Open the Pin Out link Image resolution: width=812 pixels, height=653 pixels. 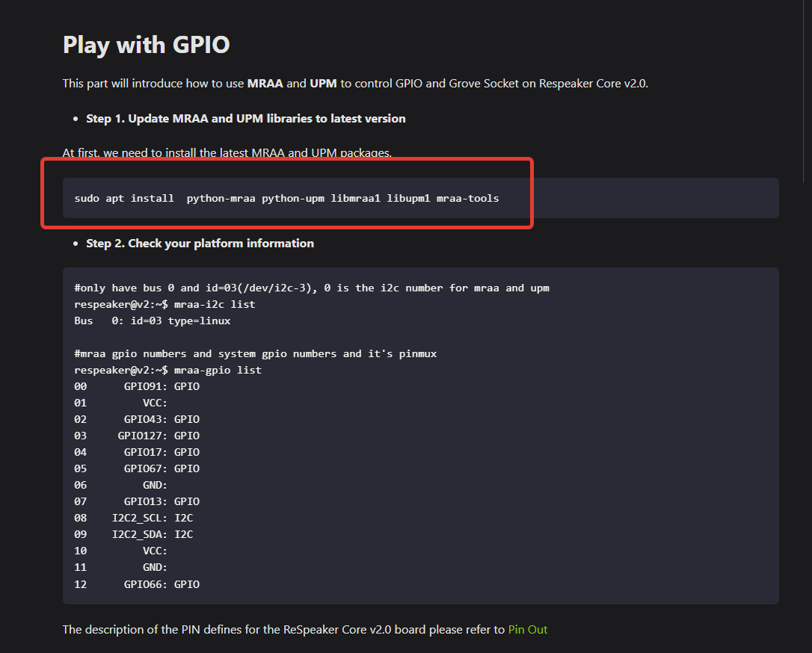pyautogui.click(x=527, y=629)
